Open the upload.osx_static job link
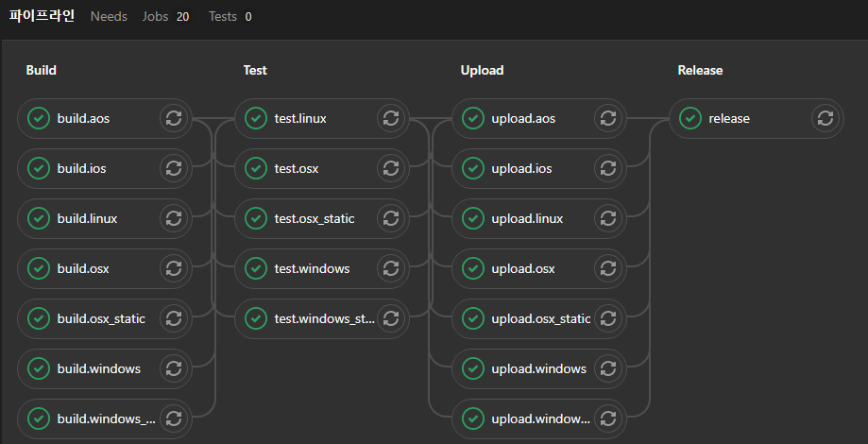Screen dimensions: 868x444 click(541, 318)
